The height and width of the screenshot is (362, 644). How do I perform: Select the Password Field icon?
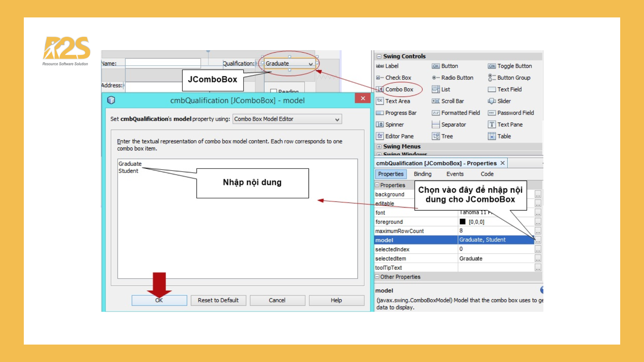click(x=492, y=113)
